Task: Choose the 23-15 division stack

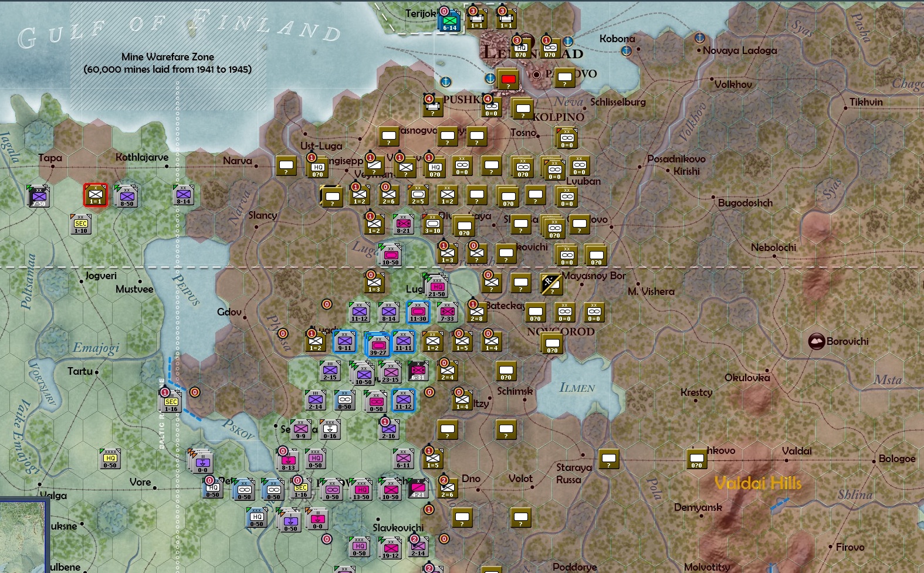Action: 390,373
